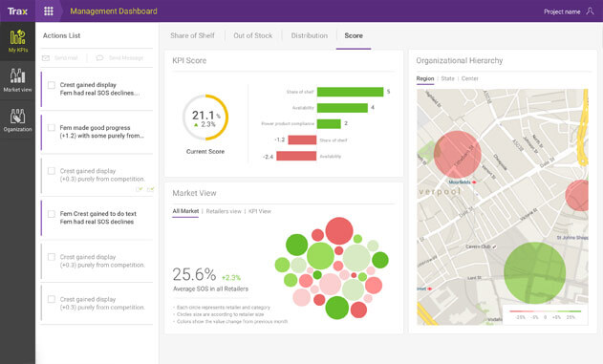Select the State hierarchy option
Image resolution: width=603 pixels, height=364 pixels.
pyautogui.click(x=447, y=78)
